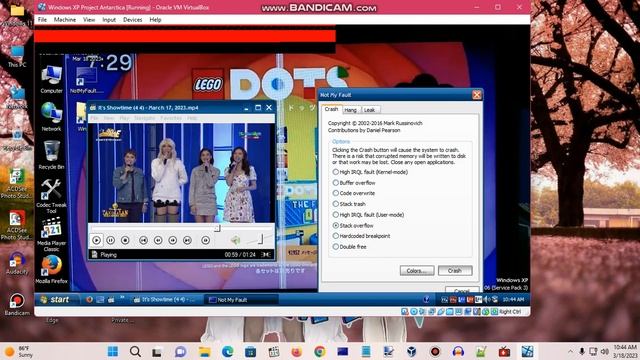Launch Firefox from XP quick launch
640x360 pixels.
[89, 300]
